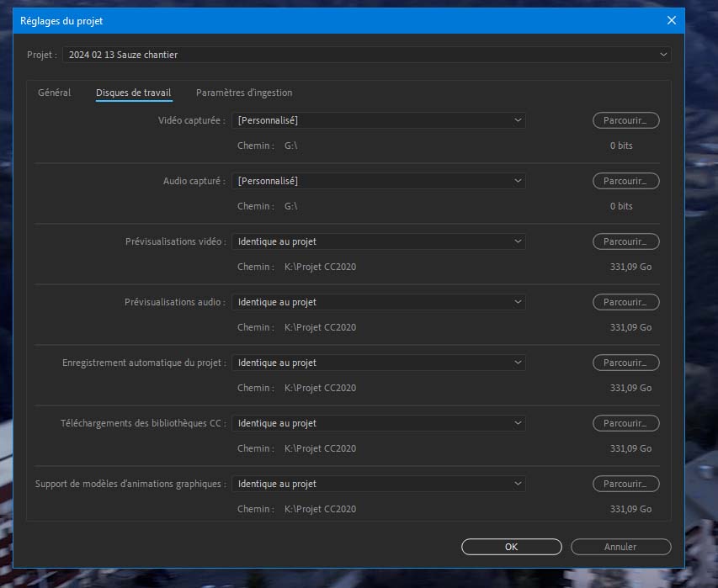718x588 pixels.
Task: Click Parcourir for Vidéo capturée
Action: 625,120
